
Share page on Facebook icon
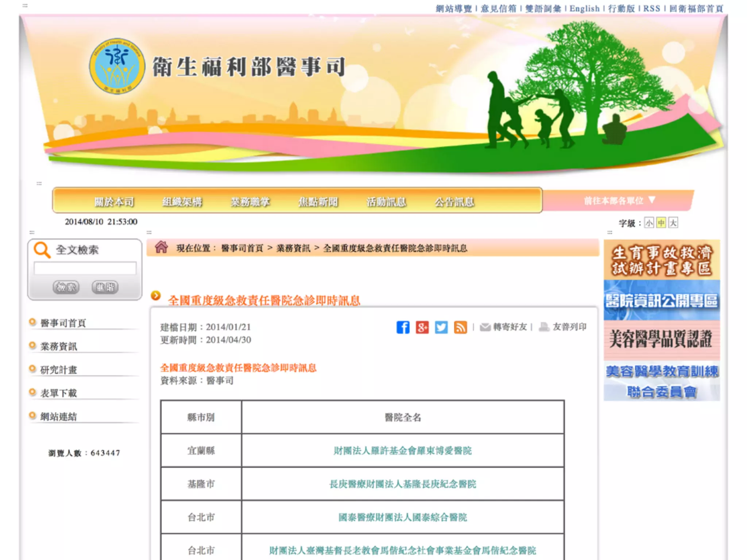click(403, 327)
